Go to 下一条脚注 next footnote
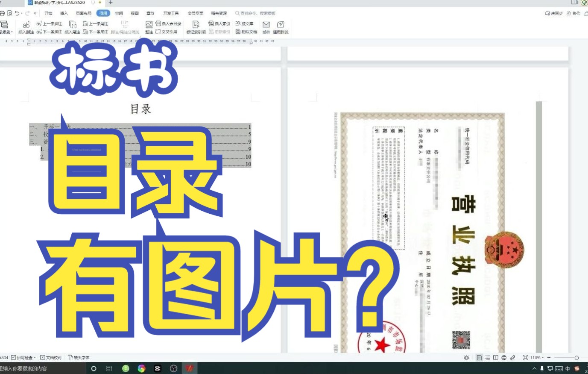This screenshot has width=588, height=374. (x=50, y=32)
